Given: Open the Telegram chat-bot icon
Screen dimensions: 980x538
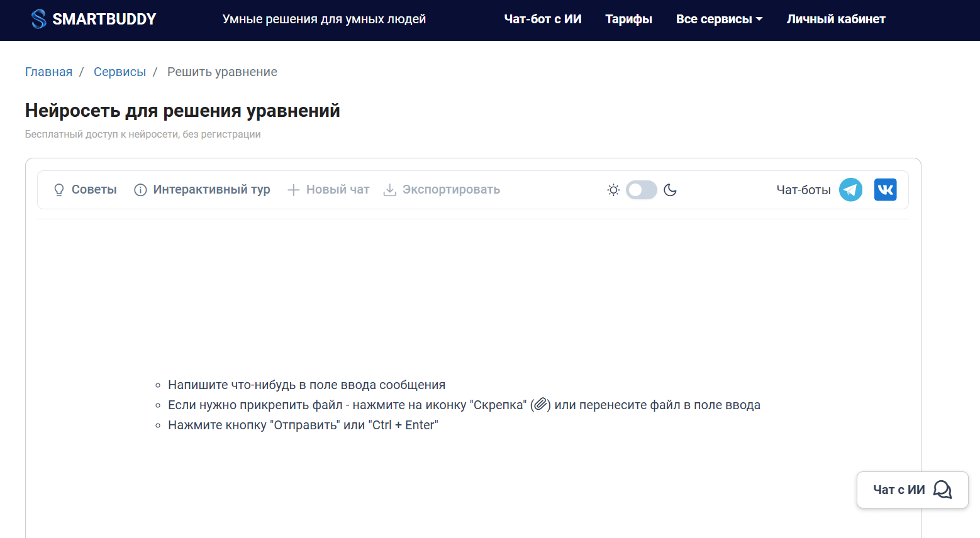Looking at the screenshot, I should click(850, 190).
